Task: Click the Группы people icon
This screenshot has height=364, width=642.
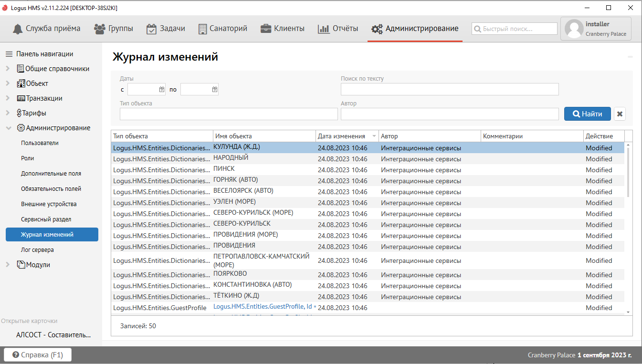Action: click(x=100, y=29)
